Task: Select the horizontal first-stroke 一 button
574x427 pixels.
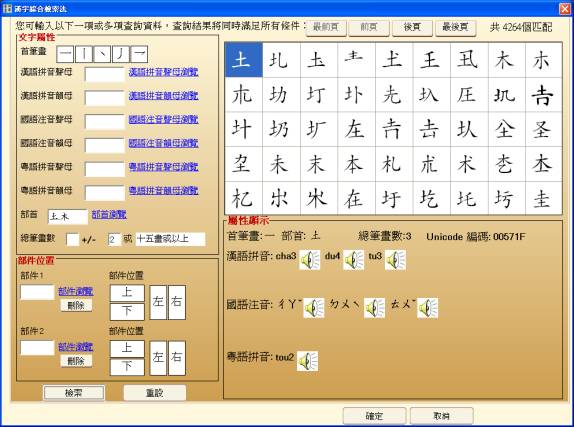Action: point(66,54)
